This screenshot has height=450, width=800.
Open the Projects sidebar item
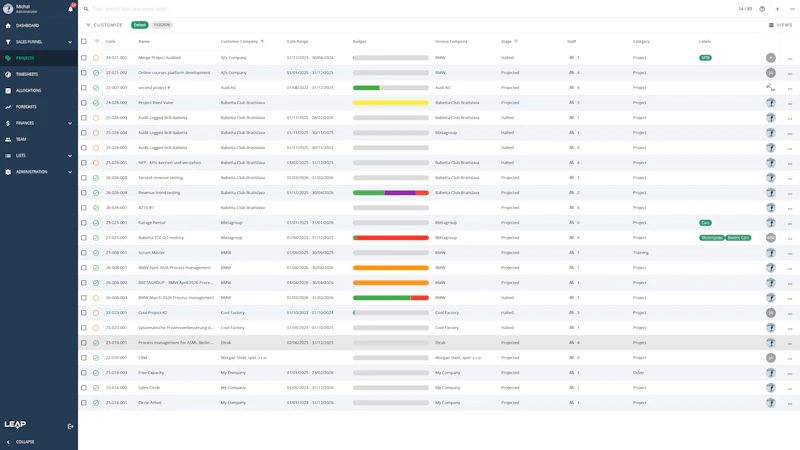[39, 58]
